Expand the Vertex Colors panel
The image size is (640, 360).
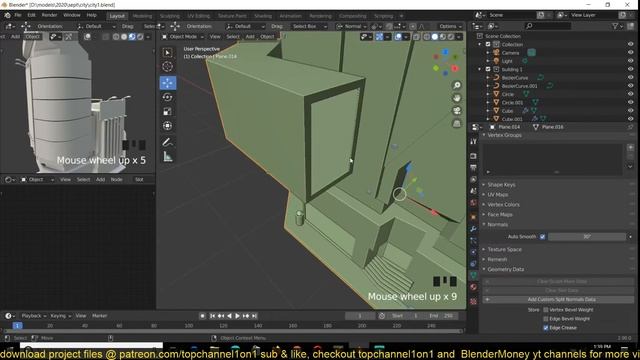click(x=503, y=204)
